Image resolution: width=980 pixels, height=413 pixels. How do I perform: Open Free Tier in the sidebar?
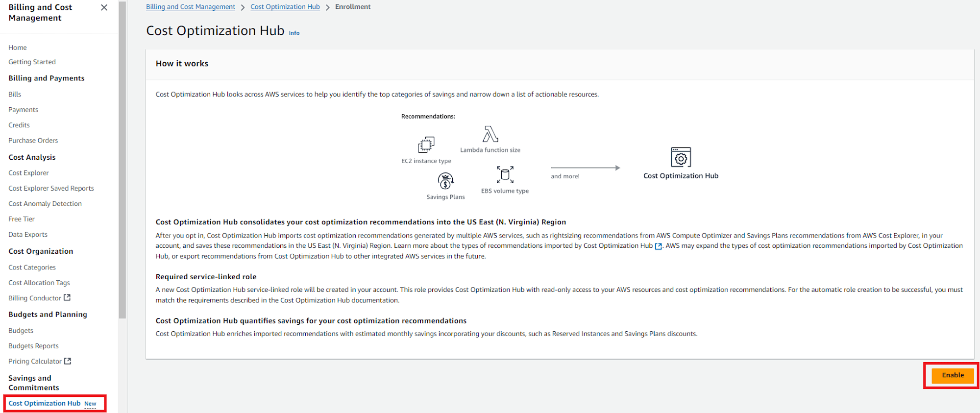point(22,219)
